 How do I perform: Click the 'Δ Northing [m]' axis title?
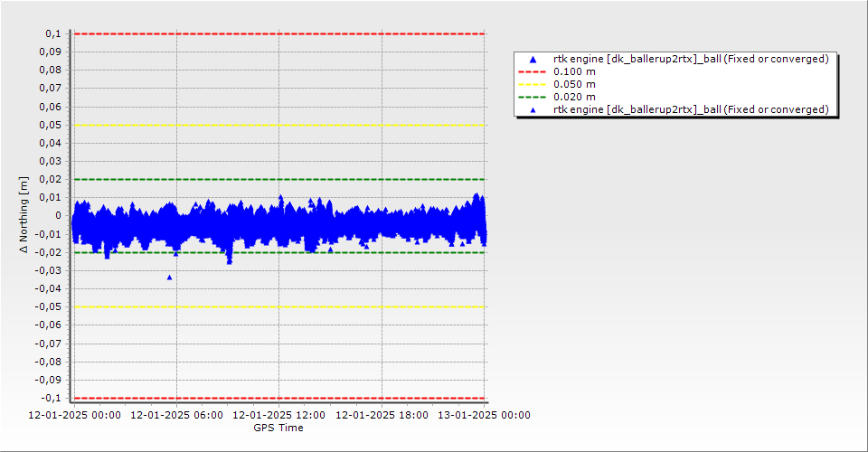pos(24,215)
